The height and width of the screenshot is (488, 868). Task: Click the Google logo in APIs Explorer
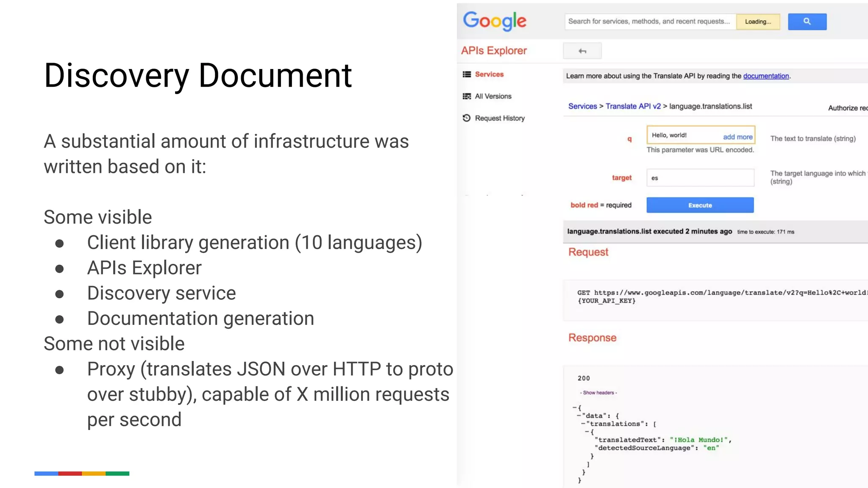tap(495, 21)
